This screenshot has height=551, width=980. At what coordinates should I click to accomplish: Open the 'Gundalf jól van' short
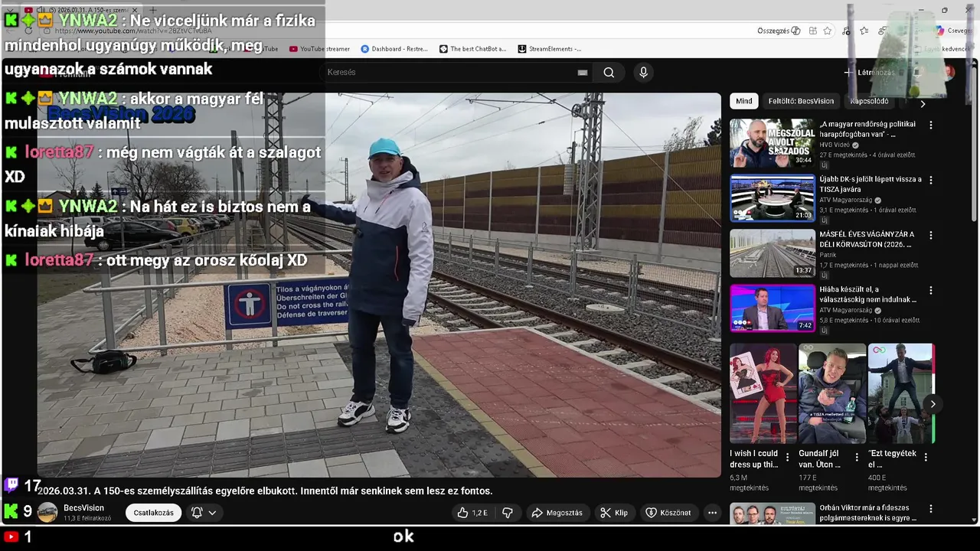(x=832, y=393)
